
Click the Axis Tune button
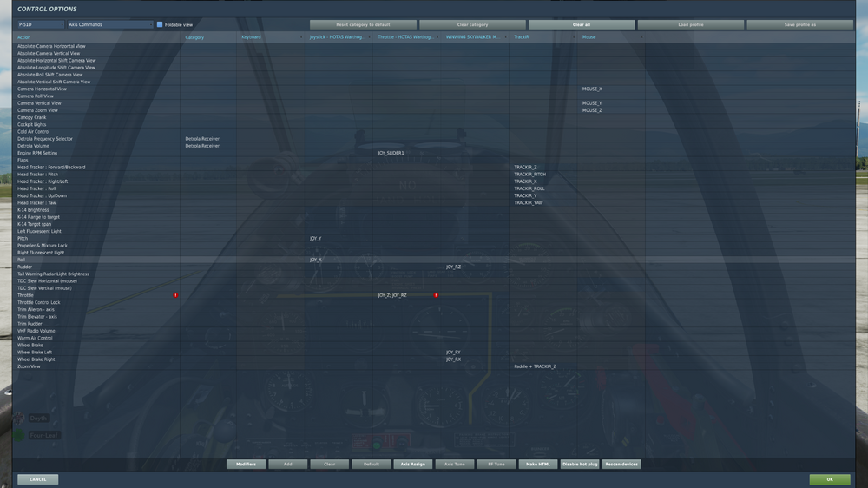[455, 465]
